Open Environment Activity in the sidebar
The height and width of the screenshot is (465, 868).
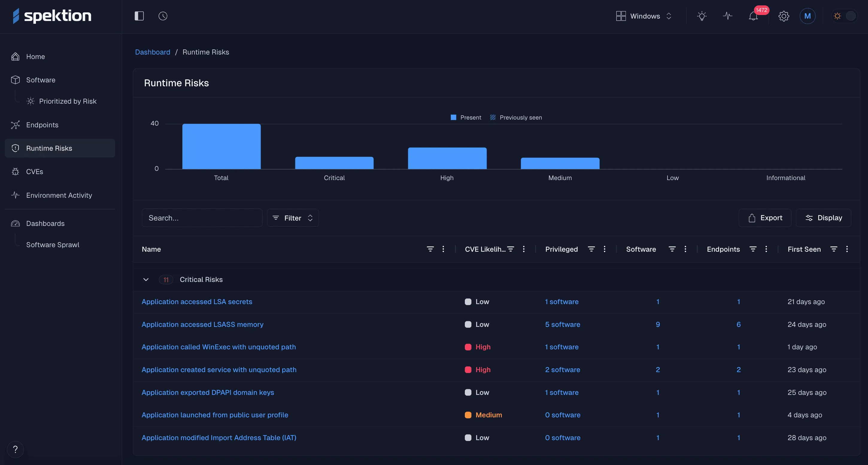pos(59,195)
